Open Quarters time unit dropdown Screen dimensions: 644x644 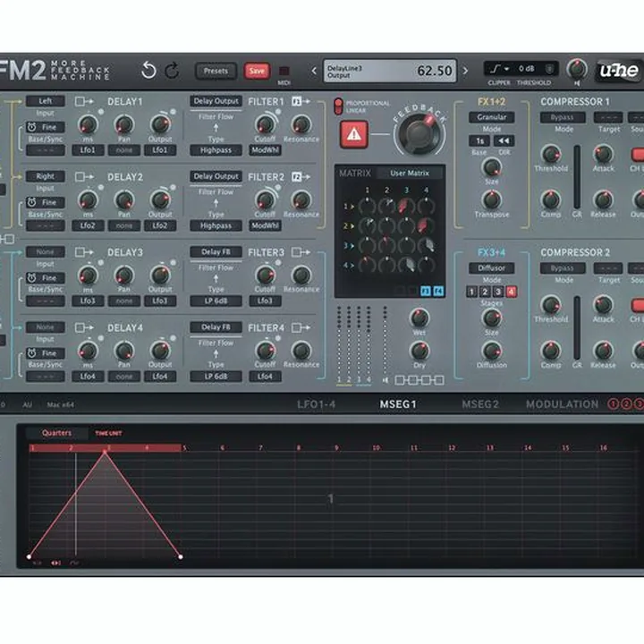coord(56,433)
